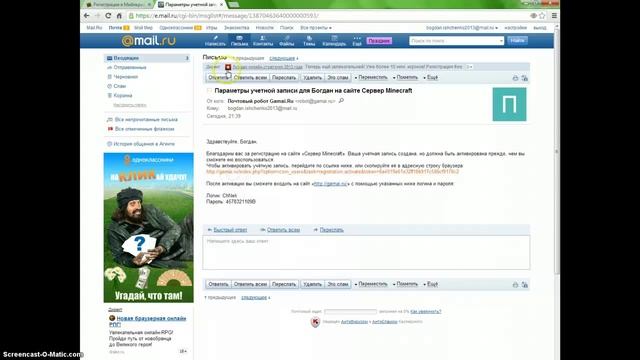This screenshot has width=640, height=360.
Task: Click Удалить in the top toolbar
Action: (313, 78)
